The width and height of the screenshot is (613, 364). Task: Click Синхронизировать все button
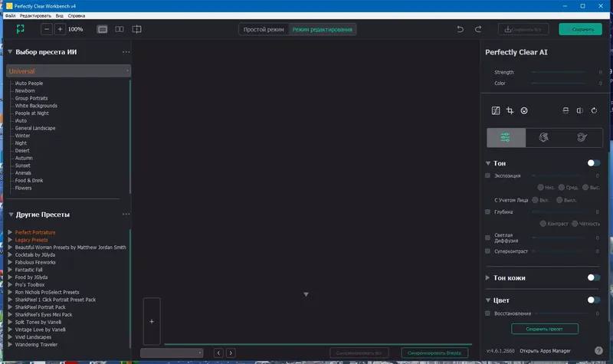point(359,353)
